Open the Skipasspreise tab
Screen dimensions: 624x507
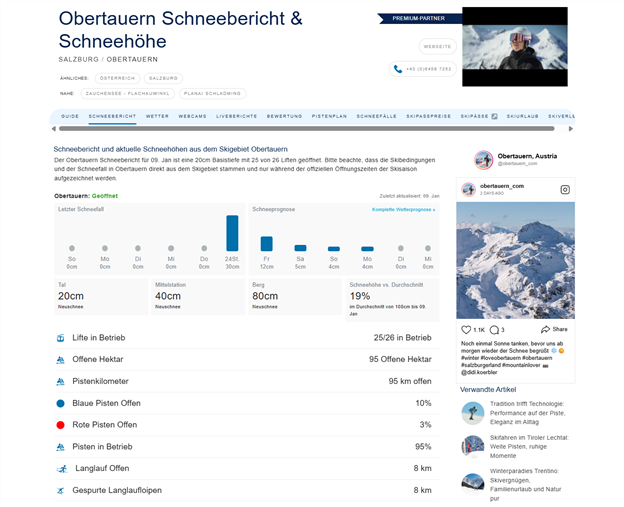428,116
